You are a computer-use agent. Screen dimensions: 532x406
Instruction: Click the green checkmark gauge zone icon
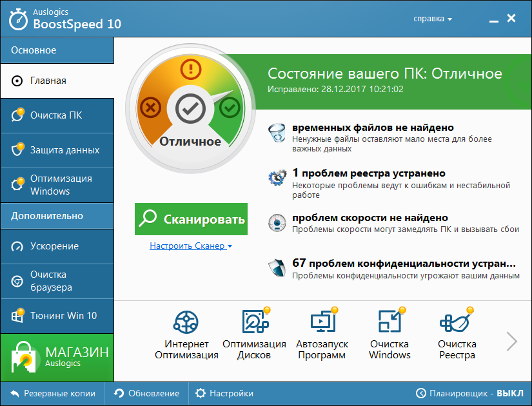pyautogui.click(x=230, y=108)
